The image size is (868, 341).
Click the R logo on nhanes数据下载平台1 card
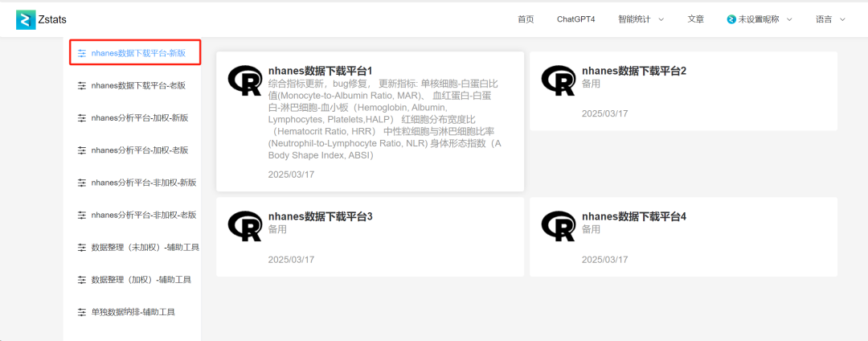[x=244, y=80]
